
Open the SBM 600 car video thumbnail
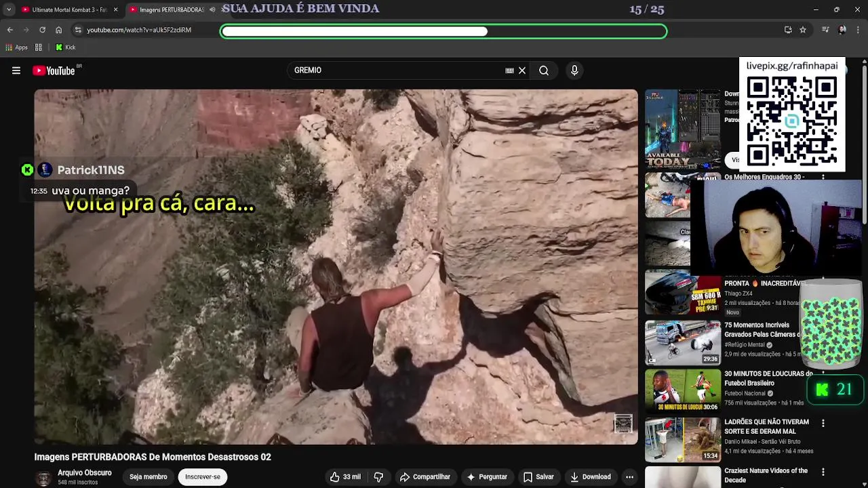pos(683,293)
